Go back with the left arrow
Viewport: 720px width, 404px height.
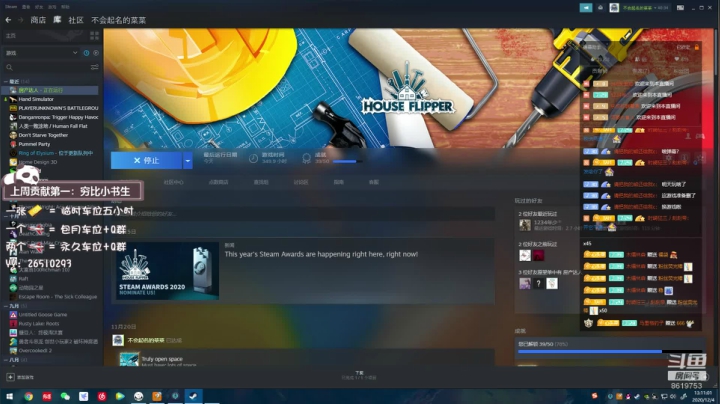point(8,20)
